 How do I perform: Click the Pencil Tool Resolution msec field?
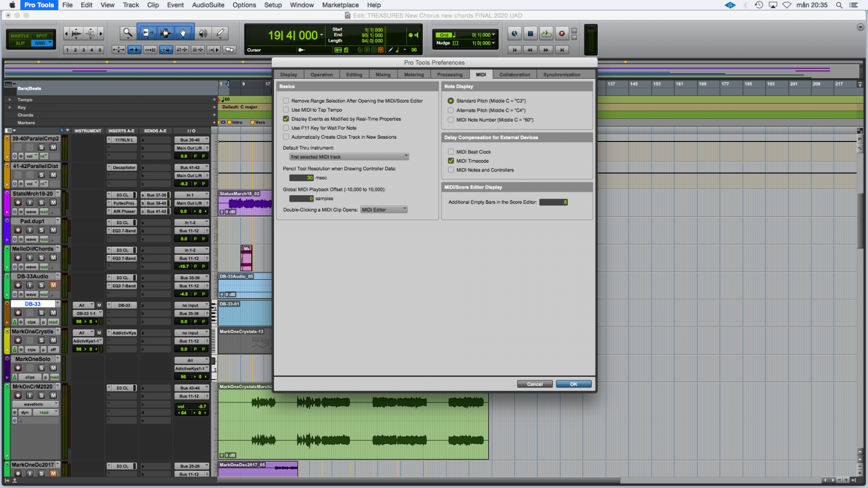(x=302, y=178)
